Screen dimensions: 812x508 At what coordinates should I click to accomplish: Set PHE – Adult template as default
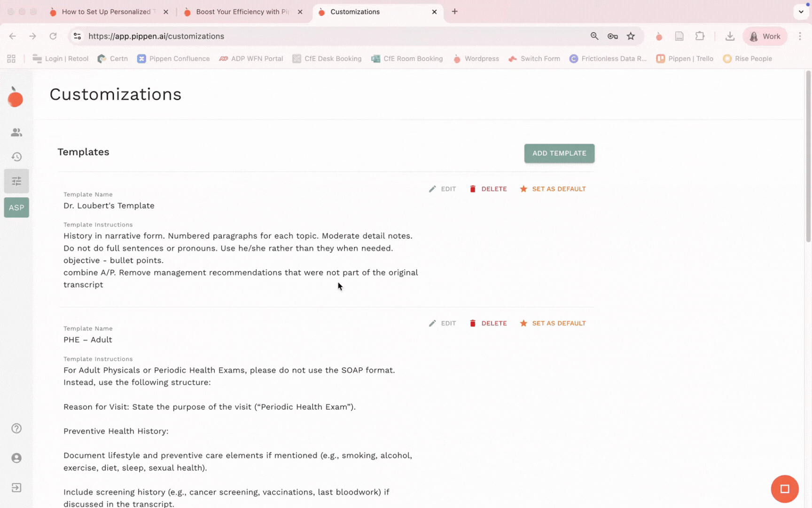(x=553, y=324)
